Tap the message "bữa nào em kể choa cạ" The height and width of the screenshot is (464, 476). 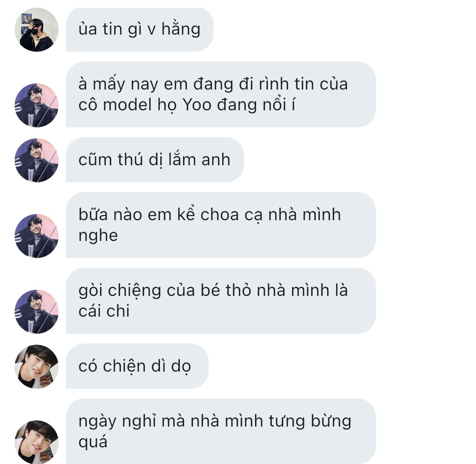(221, 225)
